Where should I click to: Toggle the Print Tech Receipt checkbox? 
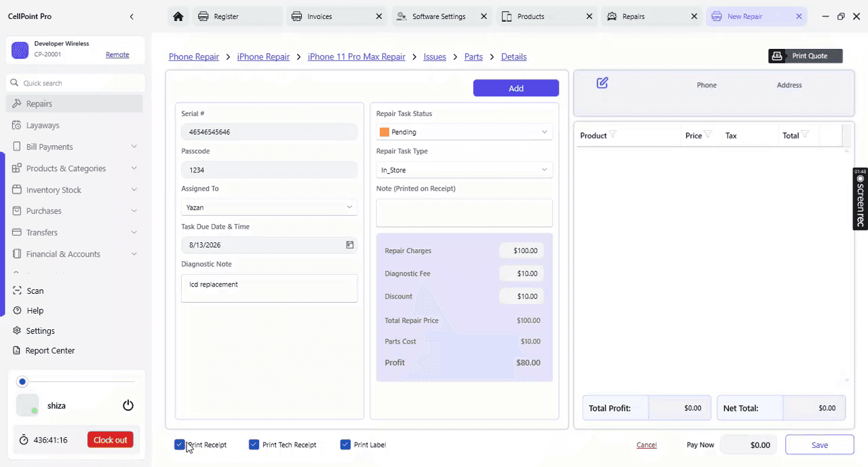(x=254, y=445)
